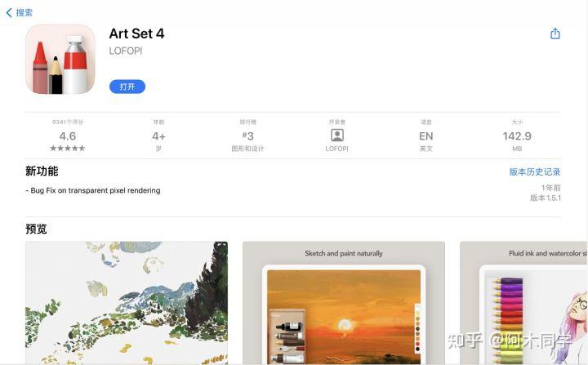588x365 pixels.
Task: Open the Fluid ink and watercolor preview
Action: point(523,303)
